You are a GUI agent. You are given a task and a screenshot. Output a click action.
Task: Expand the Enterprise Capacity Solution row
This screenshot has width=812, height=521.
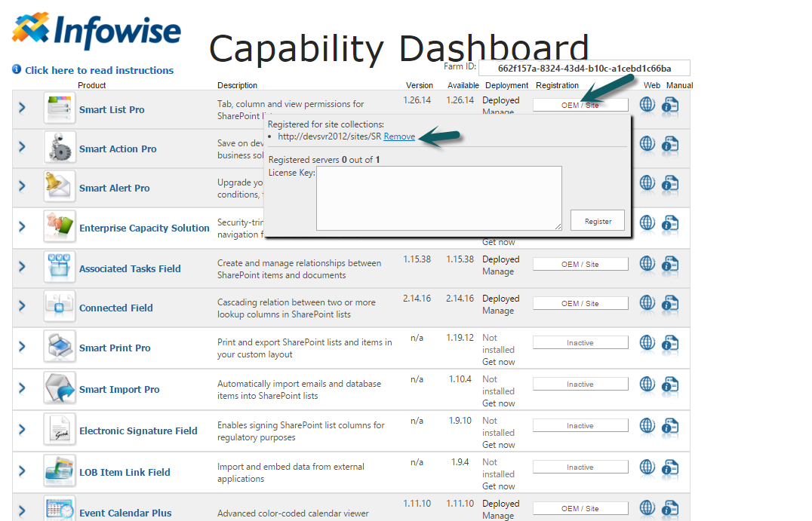tap(22, 226)
